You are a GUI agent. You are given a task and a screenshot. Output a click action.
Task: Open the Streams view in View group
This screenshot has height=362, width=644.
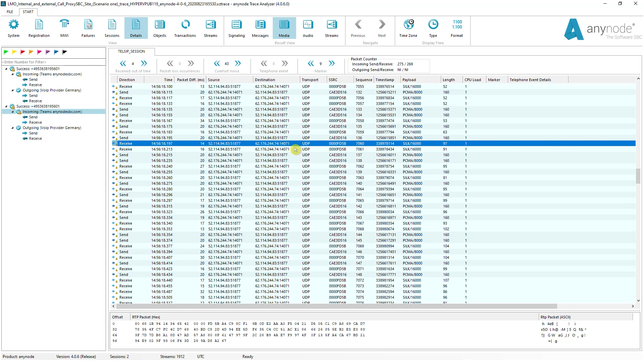point(211,28)
